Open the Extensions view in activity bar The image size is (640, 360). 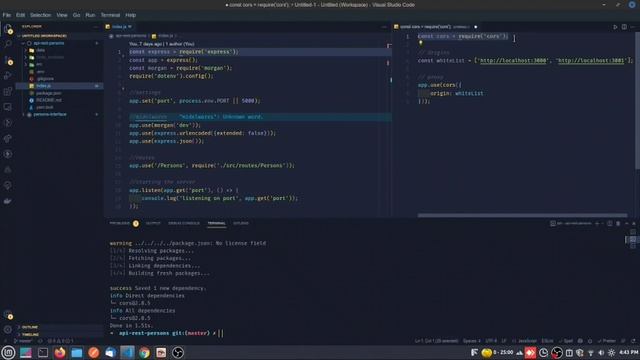coord(8,91)
